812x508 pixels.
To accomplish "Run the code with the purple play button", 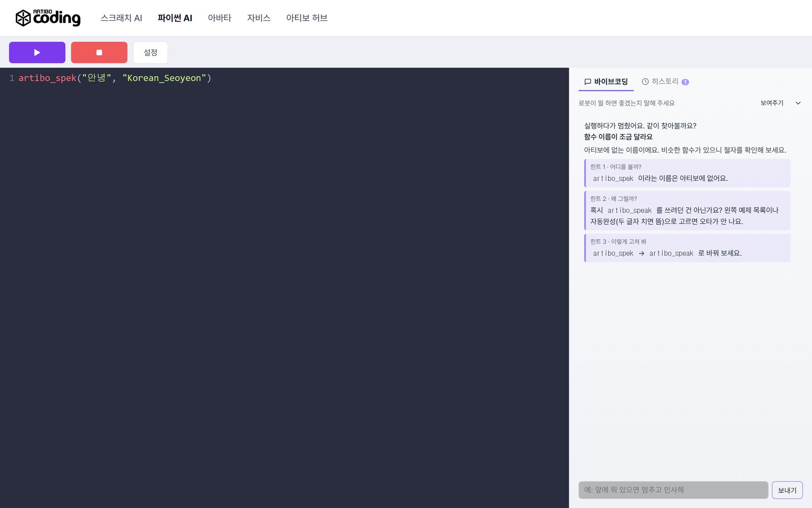I will pyautogui.click(x=37, y=52).
